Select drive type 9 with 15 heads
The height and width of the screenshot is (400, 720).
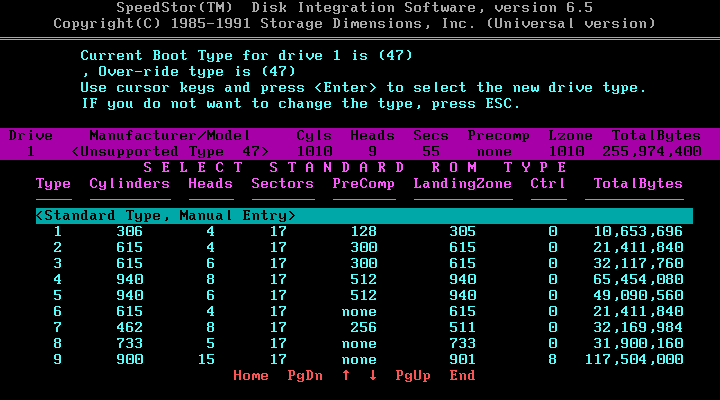(364, 359)
